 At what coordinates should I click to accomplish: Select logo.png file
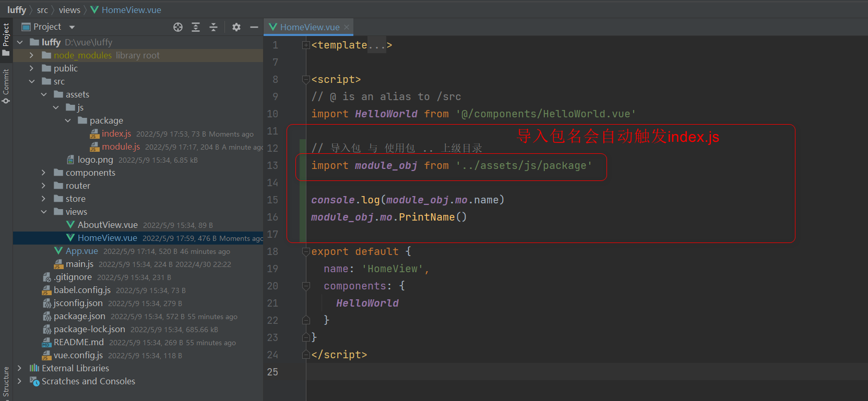click(x=95, y=160)
